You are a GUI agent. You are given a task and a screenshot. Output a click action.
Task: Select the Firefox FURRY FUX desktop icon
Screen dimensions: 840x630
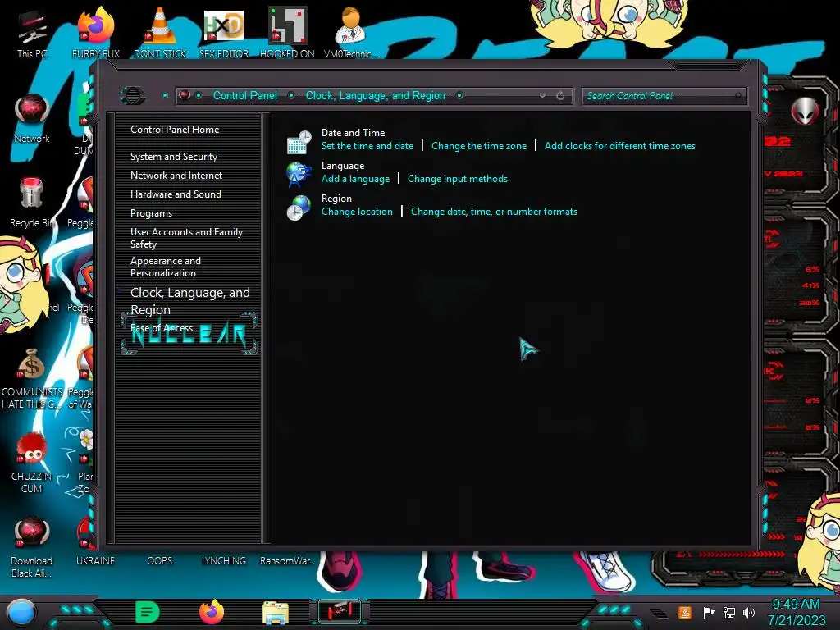pyautogui.click(x=96, y=34)
